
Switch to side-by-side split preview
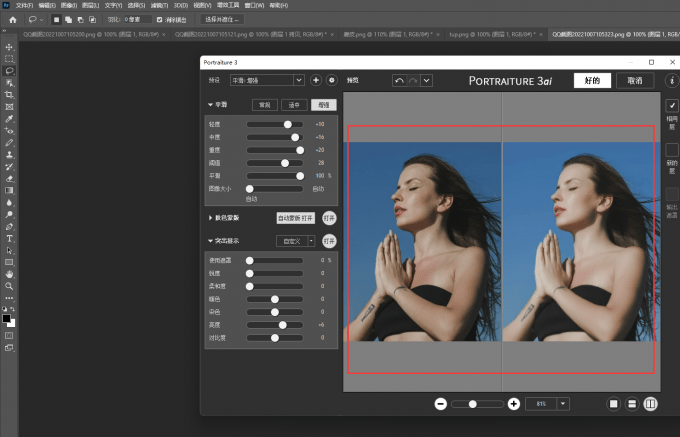(651, 403)
